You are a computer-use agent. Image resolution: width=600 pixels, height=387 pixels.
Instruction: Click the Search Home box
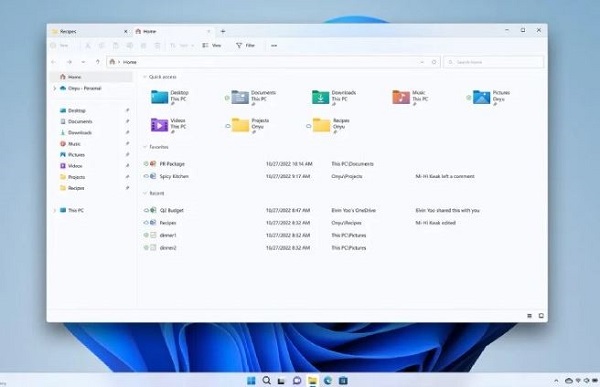493,62
